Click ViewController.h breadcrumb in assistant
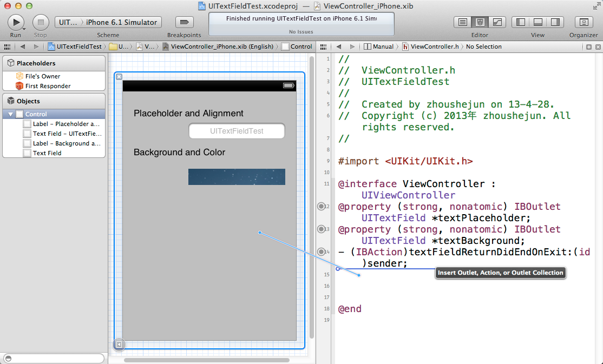Viewport: 603px width, 364px height. [x=431, y=47]
